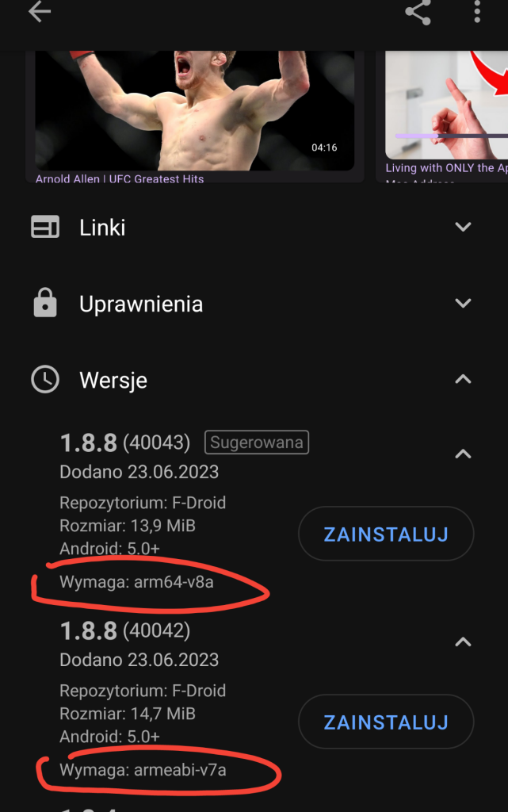Viewport: 508px width, 812px height.
Task: Open the three-dot overflow menu
Action: [477, 12]
